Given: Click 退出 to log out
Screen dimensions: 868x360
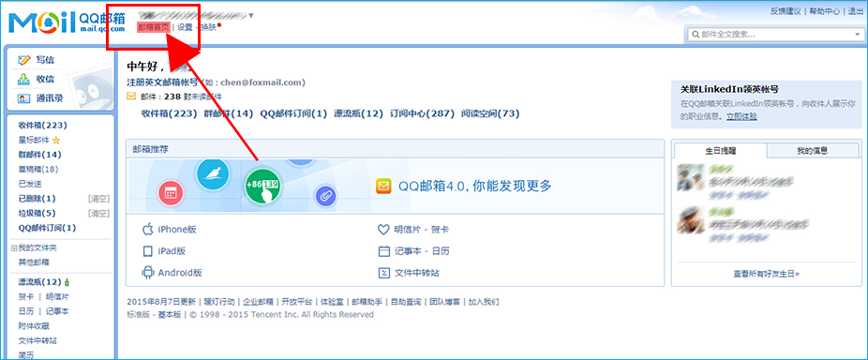Looking at the screenshot, I should click(856, 11).
